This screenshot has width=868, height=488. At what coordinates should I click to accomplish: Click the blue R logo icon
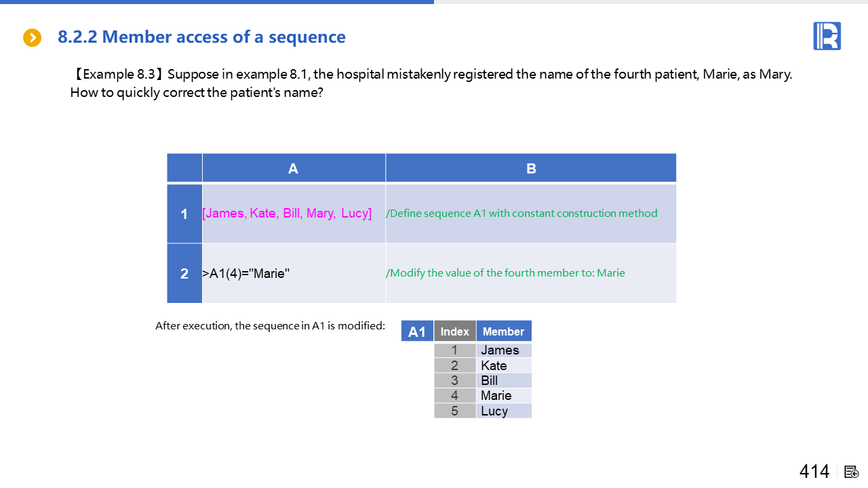pos(827,36)
